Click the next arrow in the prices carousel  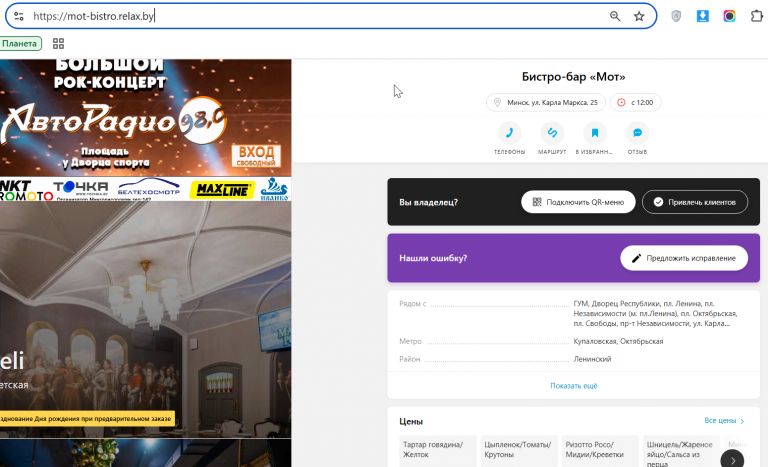pos(732,460)
